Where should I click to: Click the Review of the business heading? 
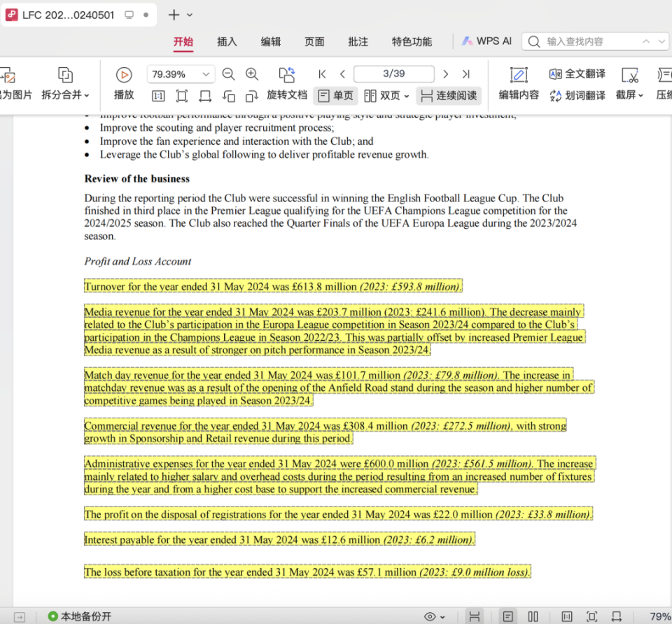click(136, 178)
